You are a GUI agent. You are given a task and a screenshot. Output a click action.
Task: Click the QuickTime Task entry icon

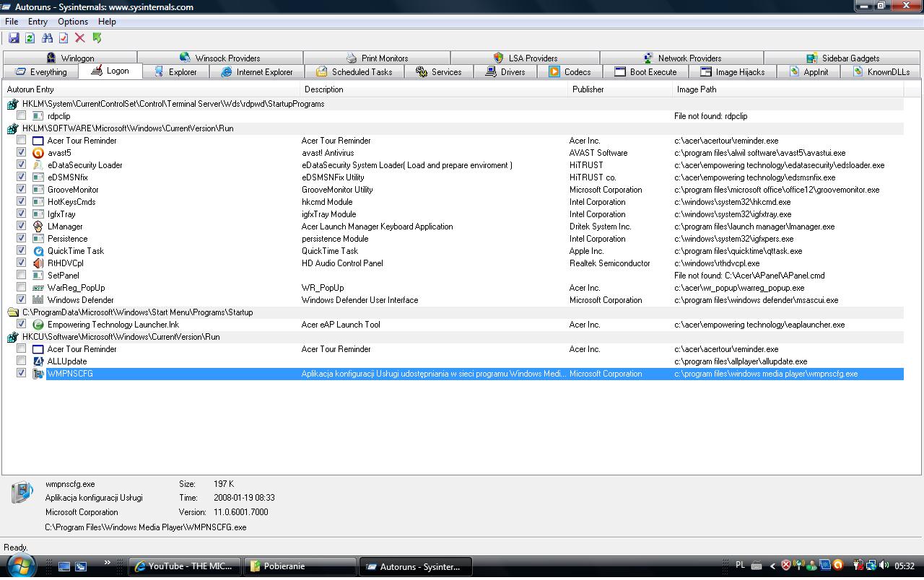38,251
